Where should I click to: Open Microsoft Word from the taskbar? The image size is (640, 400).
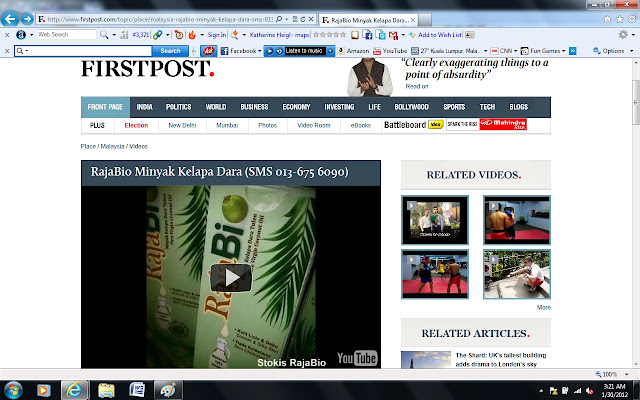coord(137,390)
